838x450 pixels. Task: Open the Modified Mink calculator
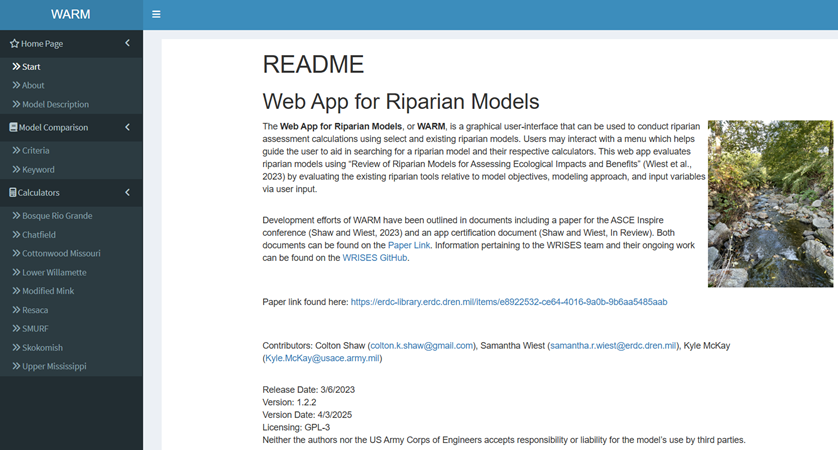coord(71,291)
